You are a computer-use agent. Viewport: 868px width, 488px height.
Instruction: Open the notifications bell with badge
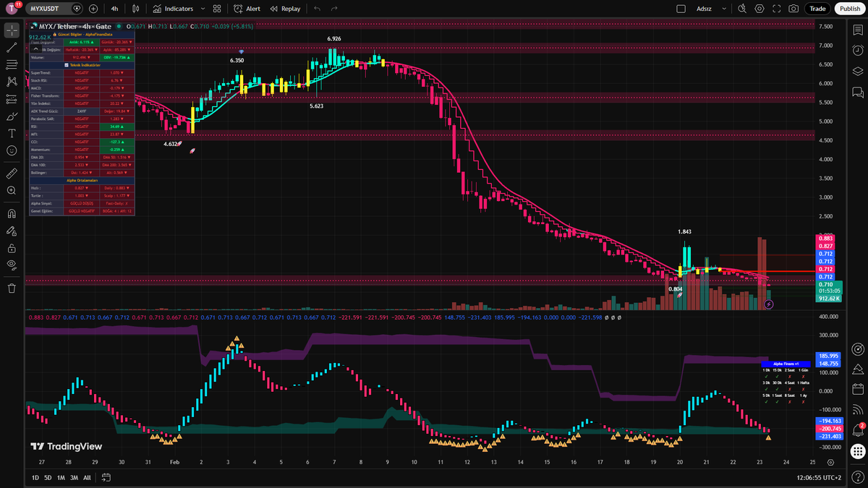coord(857,430)
